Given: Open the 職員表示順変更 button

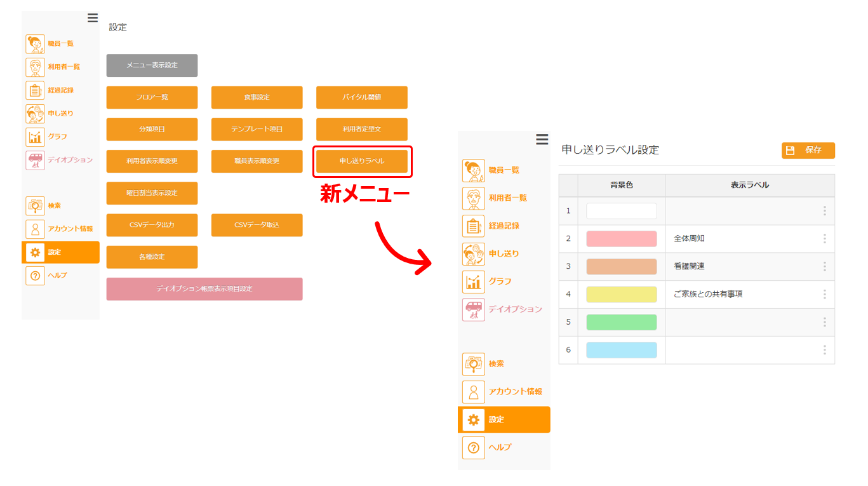Looking at the screenshot, I should tap(257, 161).
